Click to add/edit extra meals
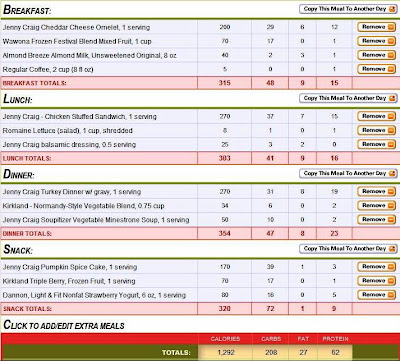This screenshot has width=400, height=361. coord(64,325)
